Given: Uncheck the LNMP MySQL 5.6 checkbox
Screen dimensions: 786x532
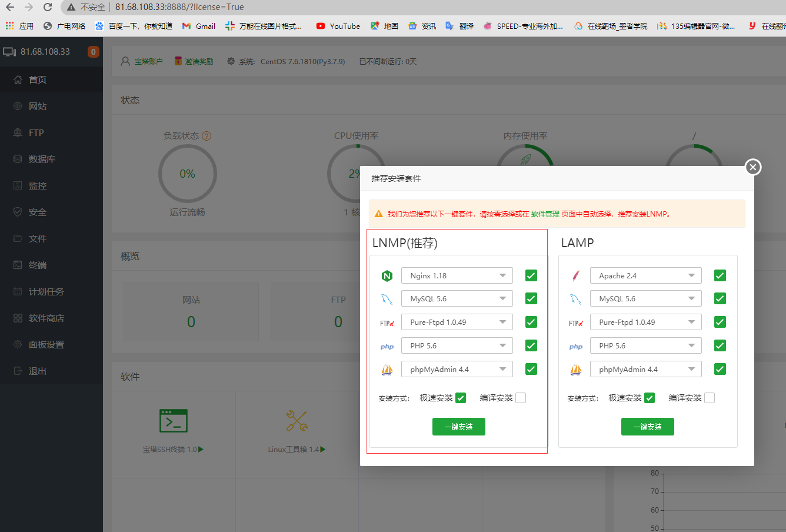Looking at the screenshot, I should pyautogui.click(x=531, y=298).
